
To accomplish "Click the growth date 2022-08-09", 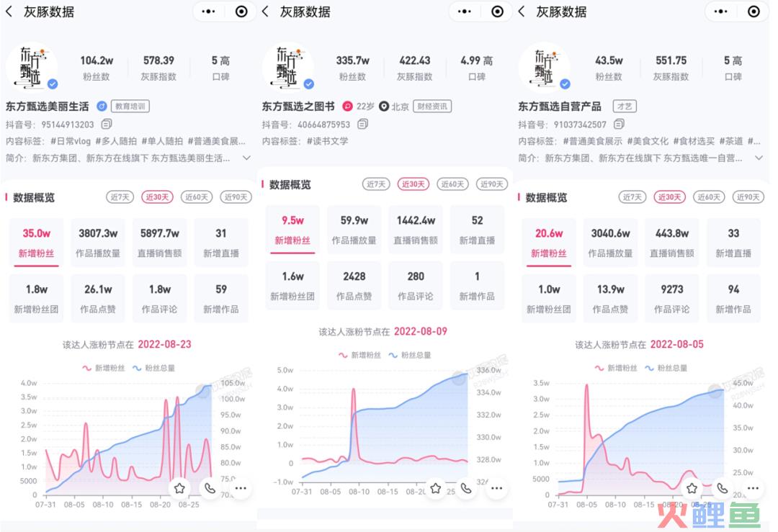I will pos(420,331).
